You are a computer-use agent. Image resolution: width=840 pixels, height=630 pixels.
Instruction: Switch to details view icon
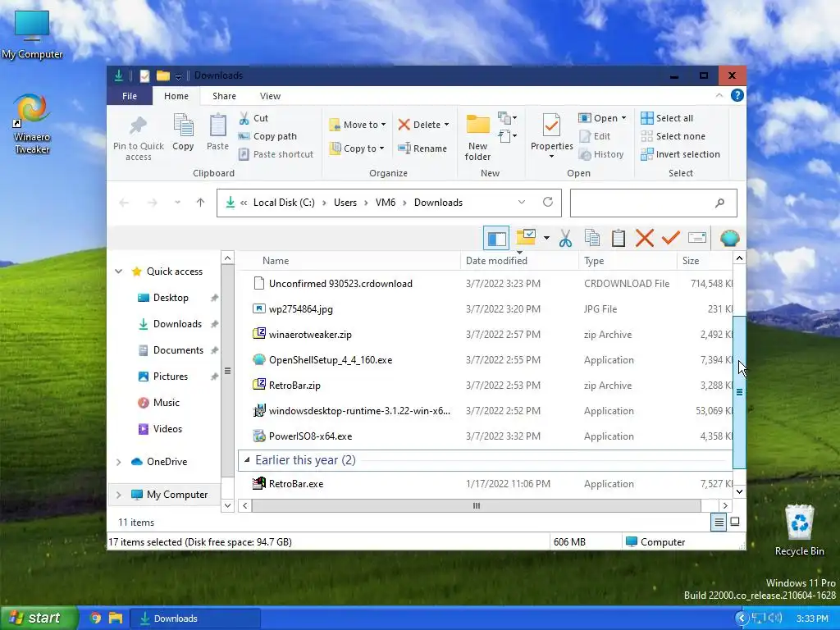[719, 522]
